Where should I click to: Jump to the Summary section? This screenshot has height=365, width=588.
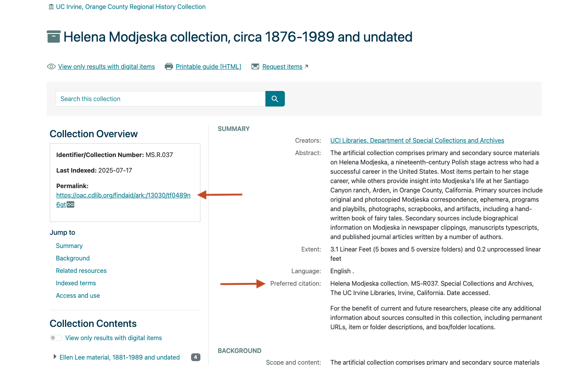(69, 246)
